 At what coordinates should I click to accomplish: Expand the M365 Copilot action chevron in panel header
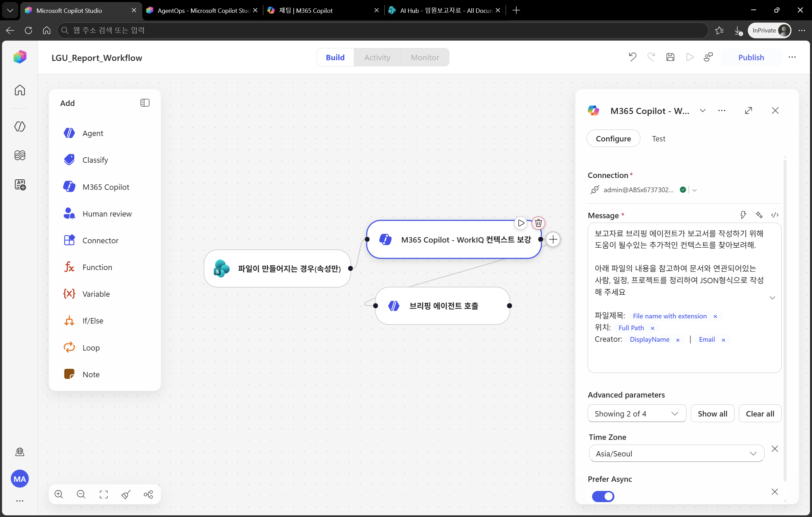click(x=703, y=111)
